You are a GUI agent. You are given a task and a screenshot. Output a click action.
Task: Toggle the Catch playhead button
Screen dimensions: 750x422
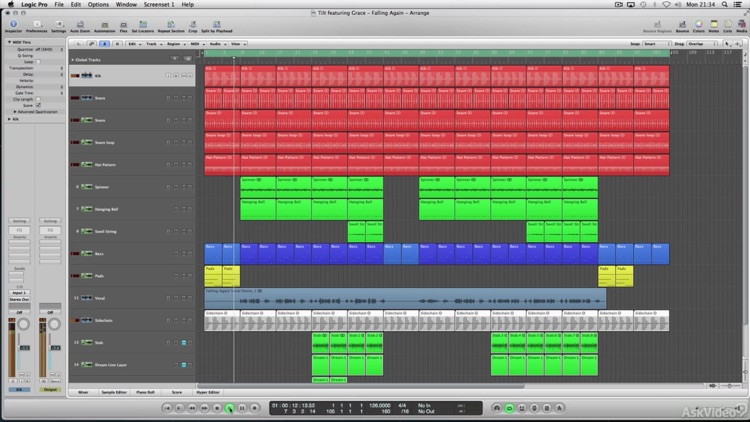(104, 44)
